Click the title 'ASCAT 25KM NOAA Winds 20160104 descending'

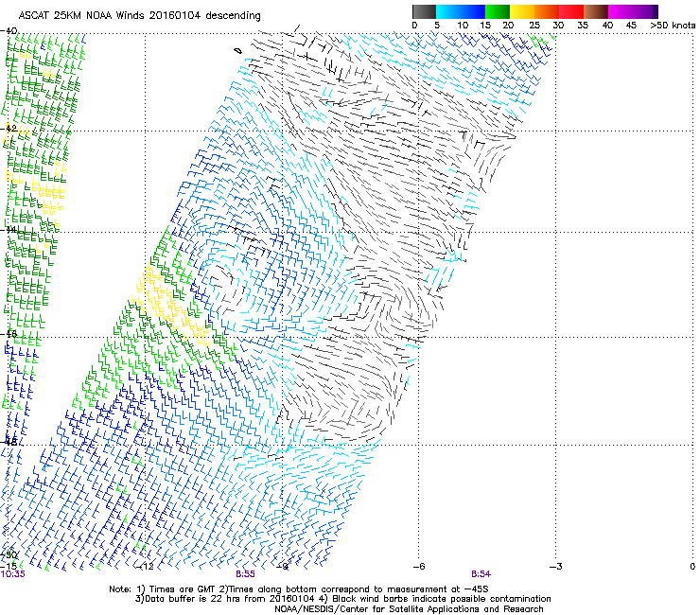[x=139, y=15]
